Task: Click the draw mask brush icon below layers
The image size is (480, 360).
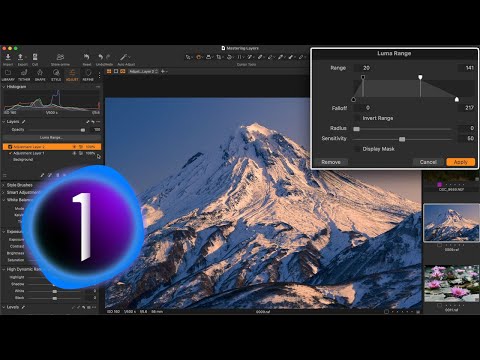Action: [42, 175]
